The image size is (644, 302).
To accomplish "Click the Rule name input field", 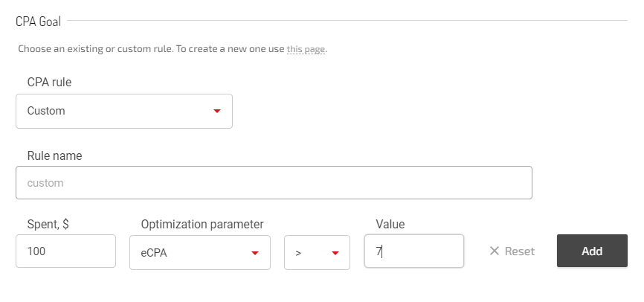I will coord(274,183).
